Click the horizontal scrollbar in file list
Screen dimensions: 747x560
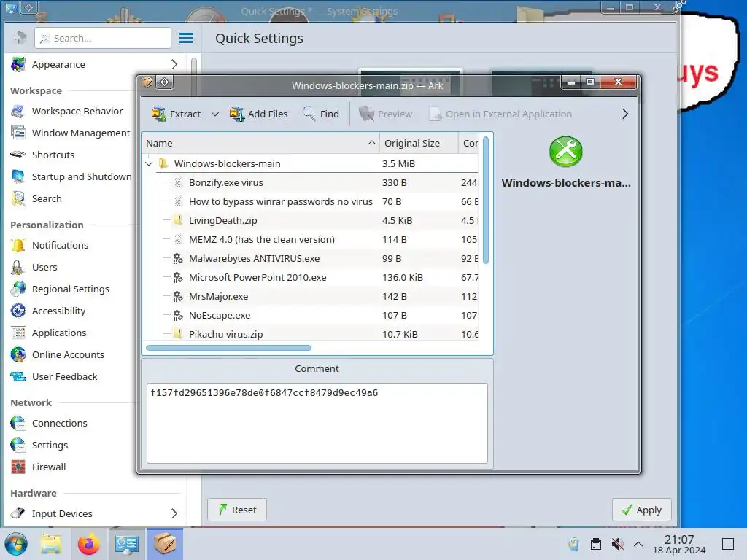[228, 348]
